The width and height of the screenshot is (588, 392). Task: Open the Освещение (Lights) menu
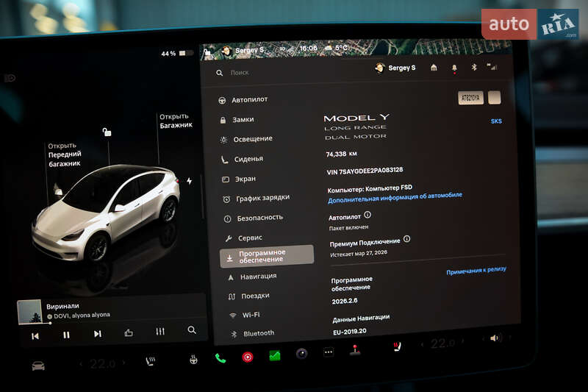[x=246, y=139]
